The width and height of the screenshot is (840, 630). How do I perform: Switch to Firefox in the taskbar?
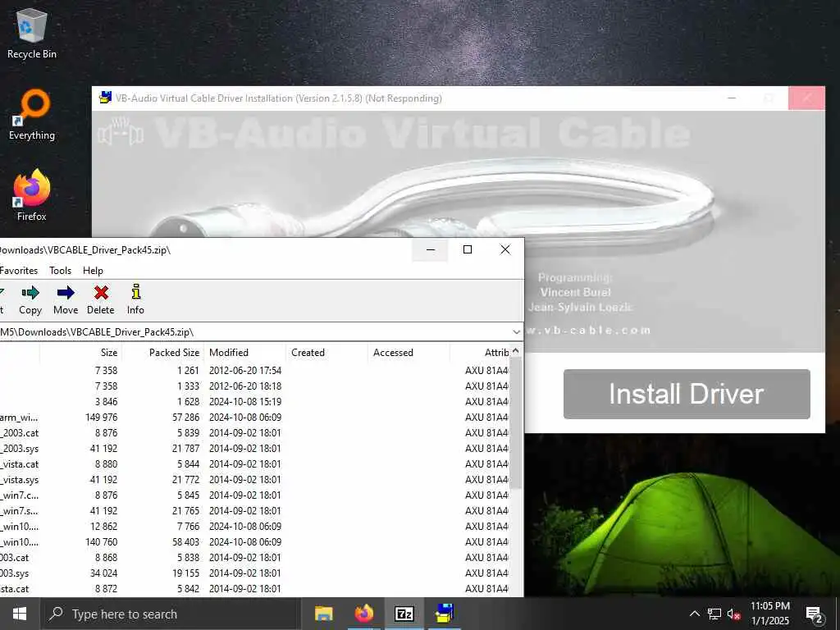tap(363, 614)
